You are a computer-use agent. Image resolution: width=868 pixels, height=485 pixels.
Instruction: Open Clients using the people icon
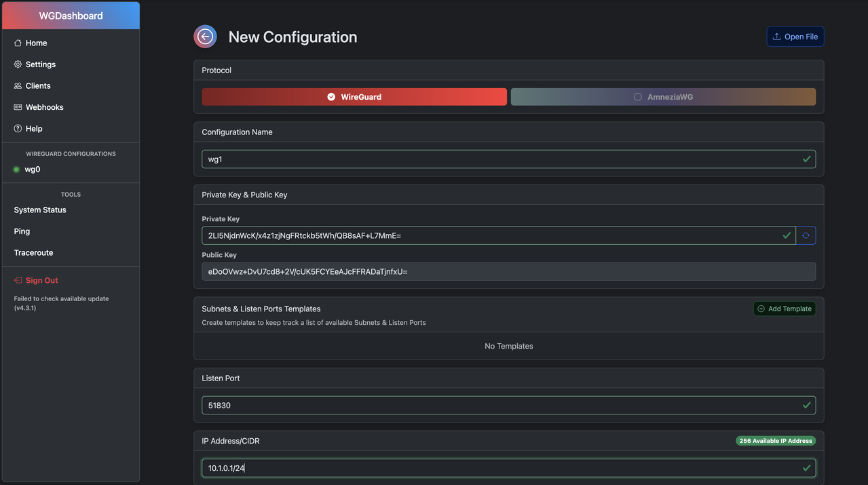click(x=17, y=85)
